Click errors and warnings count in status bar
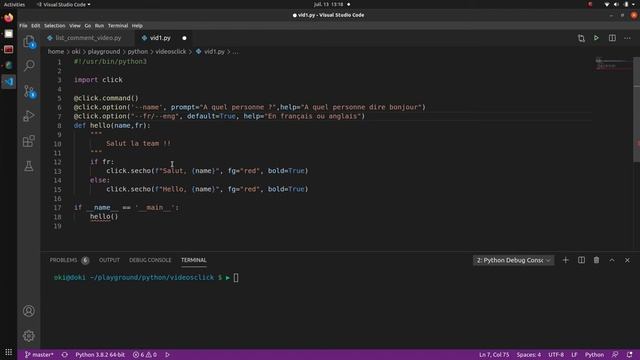The image size is (640, 360). click(144, 355)
